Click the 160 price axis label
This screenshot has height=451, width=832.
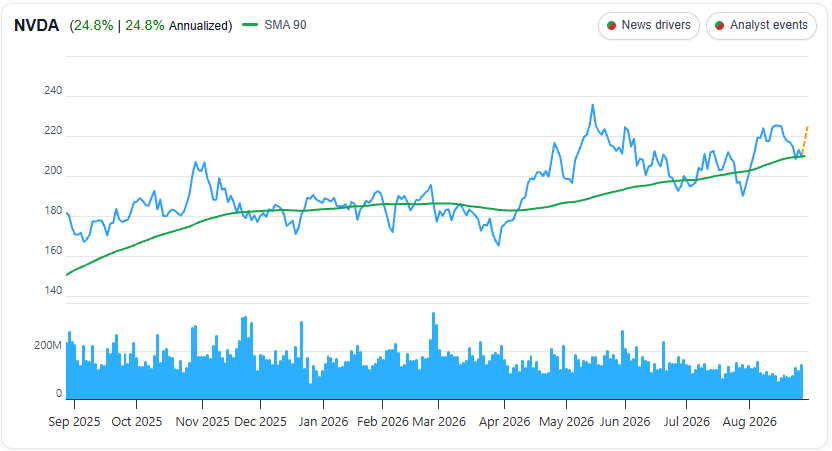[53, 250]
